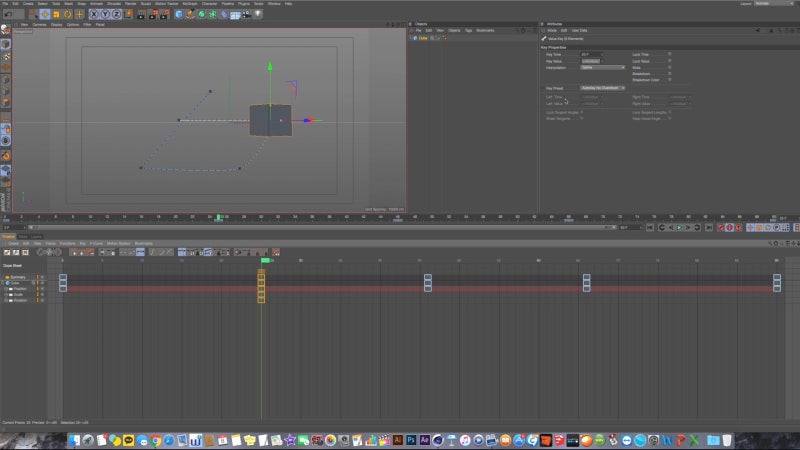Open the Timeline F-Curve menu
The height and width of the screenshot is (450, 800).
tap(96, 243)
